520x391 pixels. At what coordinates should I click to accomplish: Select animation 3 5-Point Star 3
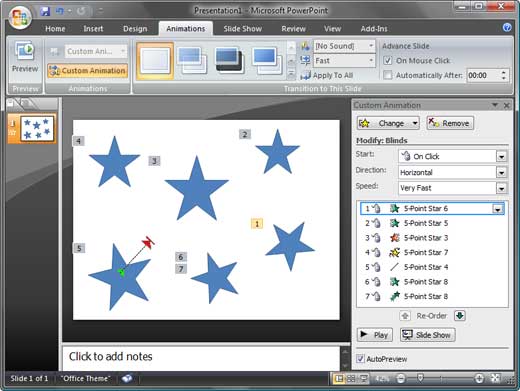[432, 238]
